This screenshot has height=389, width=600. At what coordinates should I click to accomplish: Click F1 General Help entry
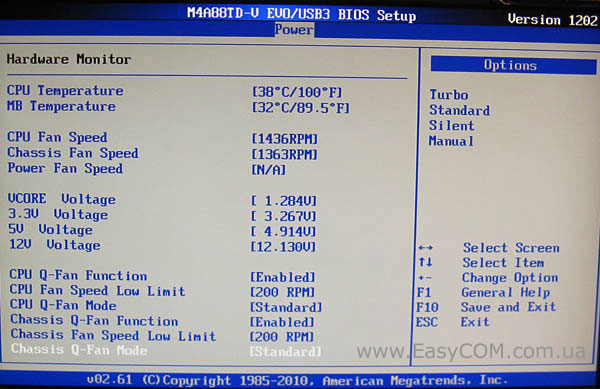484,293
